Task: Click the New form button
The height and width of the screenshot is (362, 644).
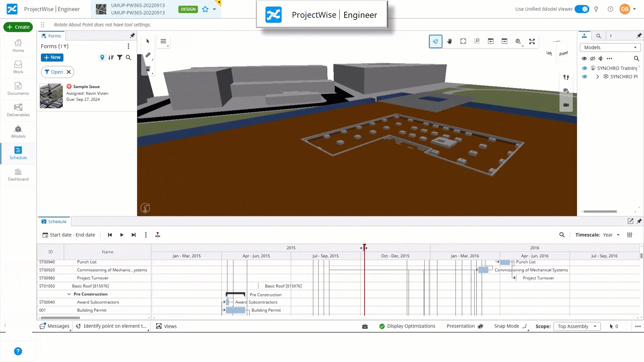Action: pos(52,57)
